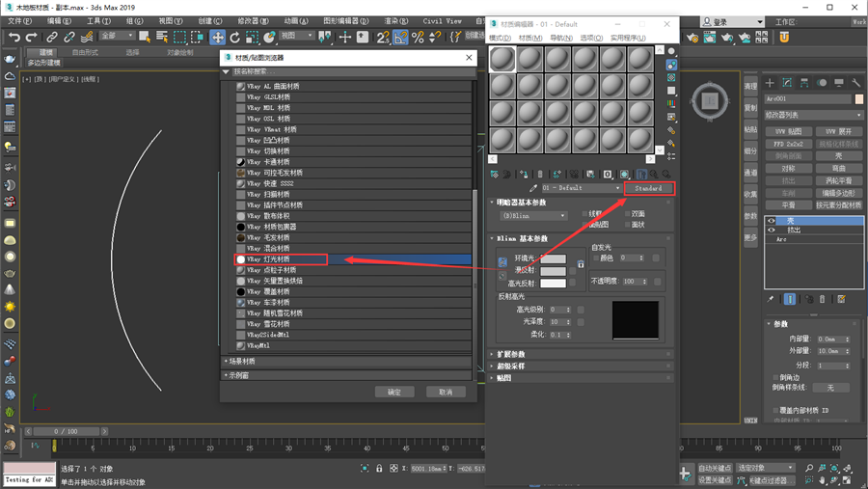Enable the 线框 checkbox
Image resolution: width=868 pixels, height=489 pixels.
tap(584, 214)
